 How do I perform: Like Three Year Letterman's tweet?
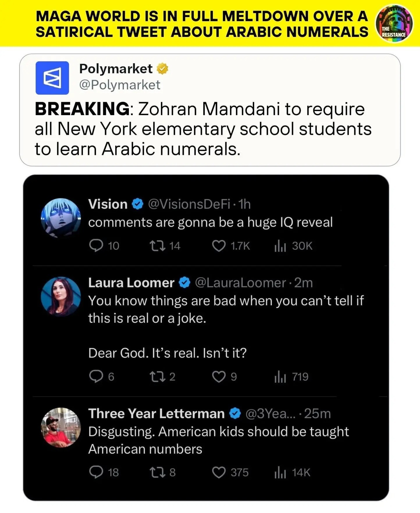coord(219,472)
